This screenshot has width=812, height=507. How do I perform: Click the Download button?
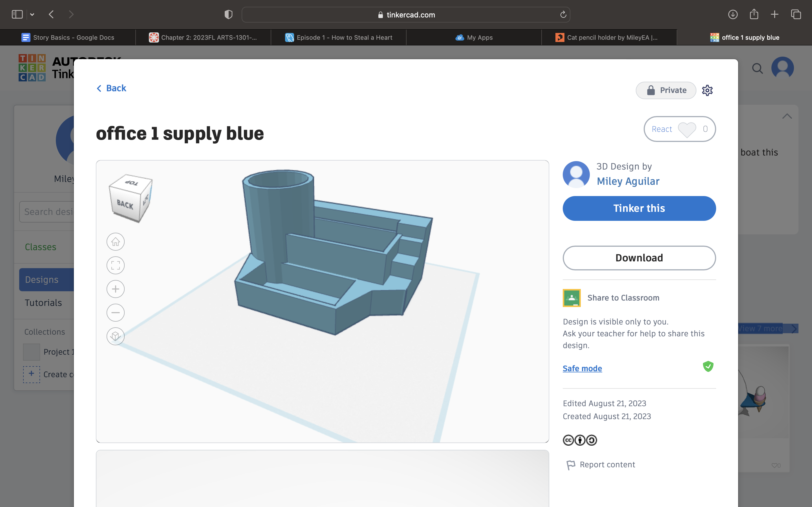[639, 258]
